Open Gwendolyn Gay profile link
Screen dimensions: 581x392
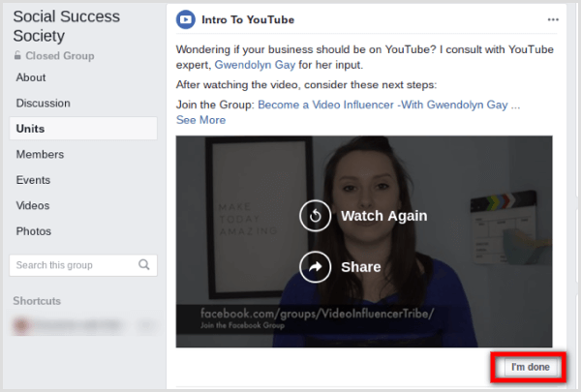(x=255, y=65)
